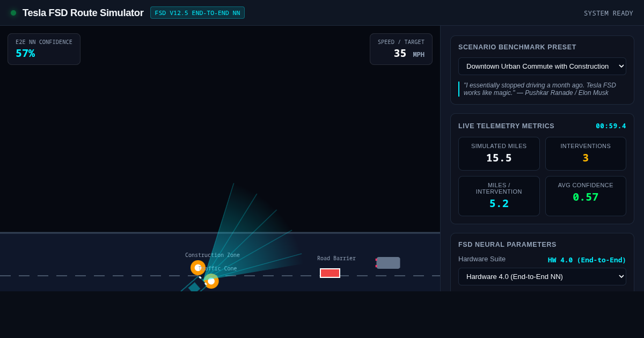Click the Interventions count 3 card
Screen dimensions: 644x338
click(586, 153)
